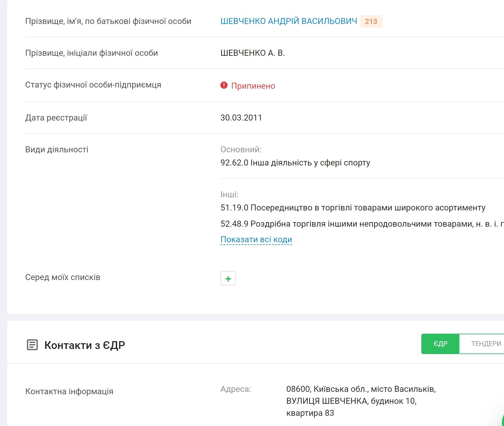Screen dimensions: 504x426
Task: Click the orange 213 count badge
Action: point(371,22)
